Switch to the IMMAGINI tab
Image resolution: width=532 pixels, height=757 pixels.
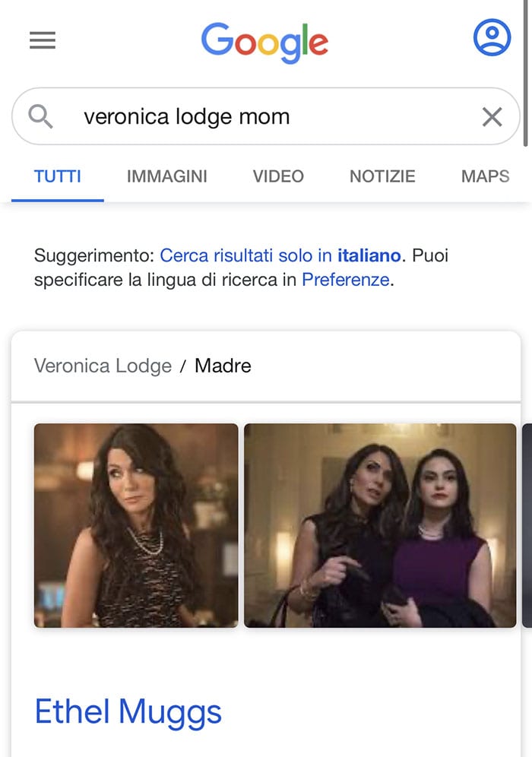(167, 176)
